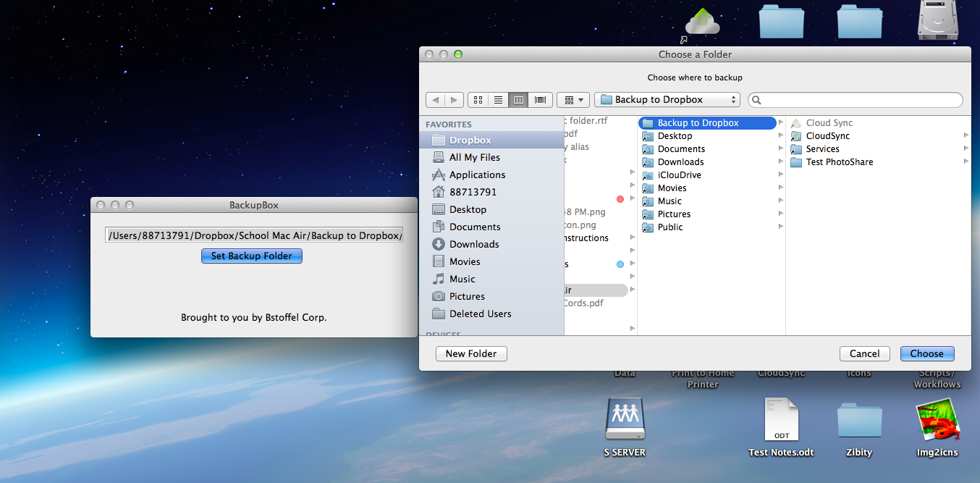
Task: Select Music in Favorites sidebar
Action: (491, 279)
